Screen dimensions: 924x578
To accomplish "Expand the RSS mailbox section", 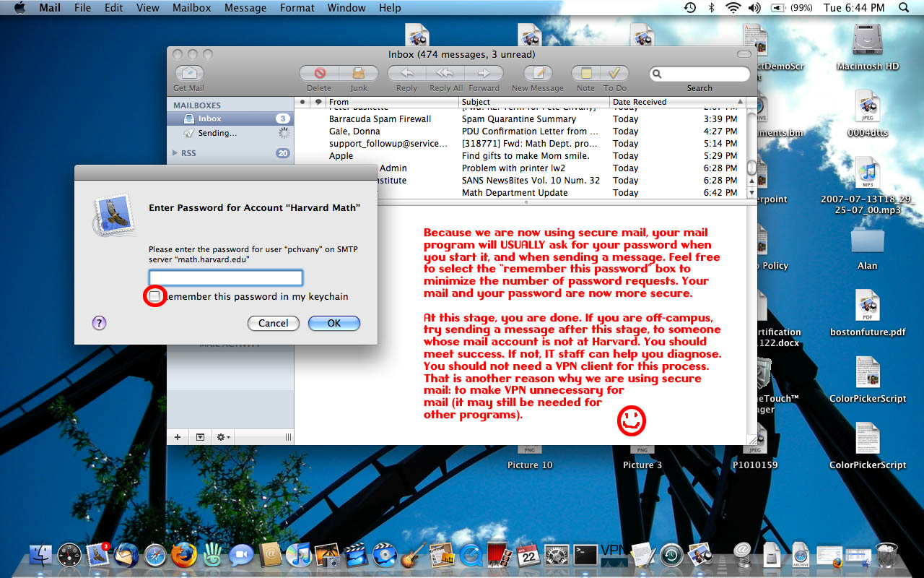I will point(175,153).
